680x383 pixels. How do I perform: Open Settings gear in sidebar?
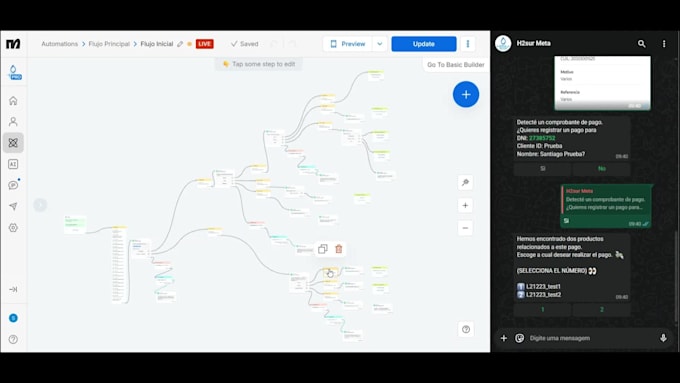pos(13,227)
